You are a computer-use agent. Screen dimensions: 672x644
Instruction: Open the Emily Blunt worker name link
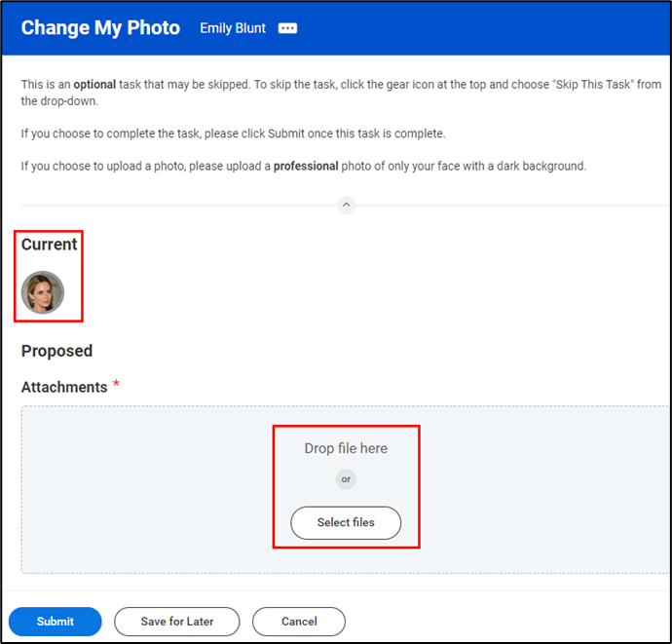pos(233,28)
